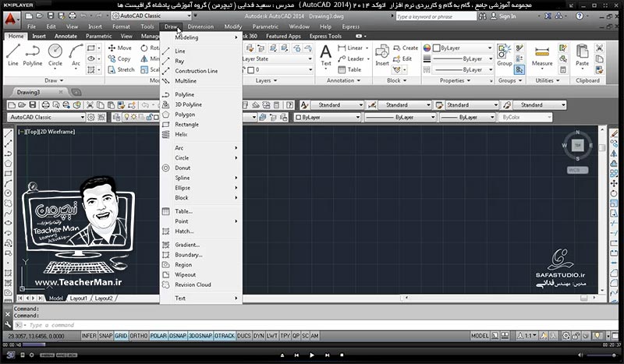
Task: Open the Format menu
Action: pos(121,27)
